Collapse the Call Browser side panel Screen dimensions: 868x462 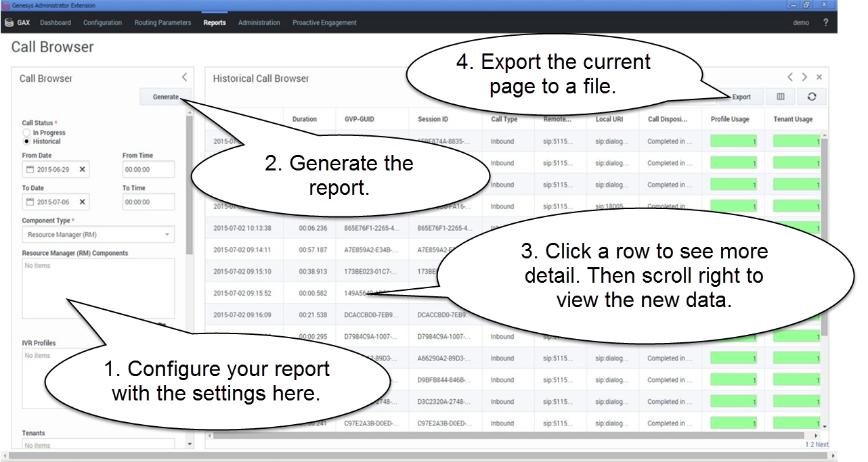point(184,78)
